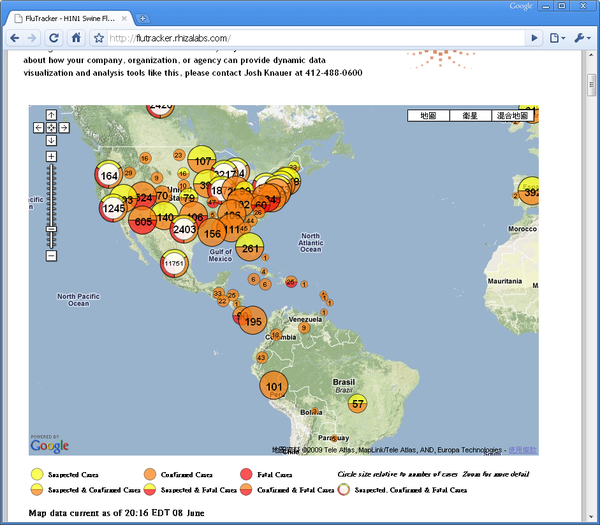Click the red 25 cases Caribbean marker

tap(291, 282)
